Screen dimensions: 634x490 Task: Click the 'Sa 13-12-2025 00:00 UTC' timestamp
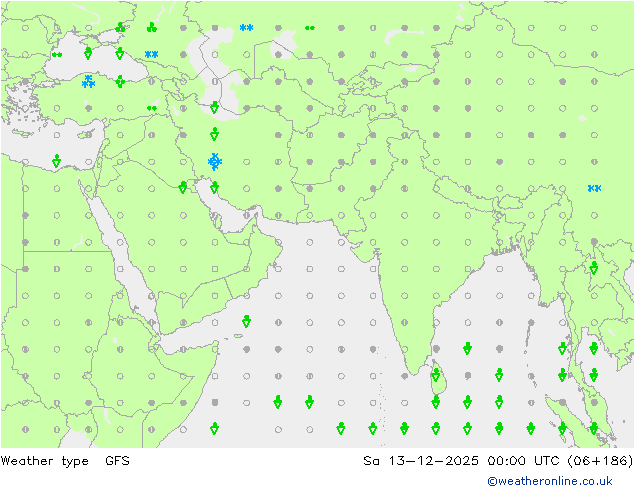click(x=461, y=461)
